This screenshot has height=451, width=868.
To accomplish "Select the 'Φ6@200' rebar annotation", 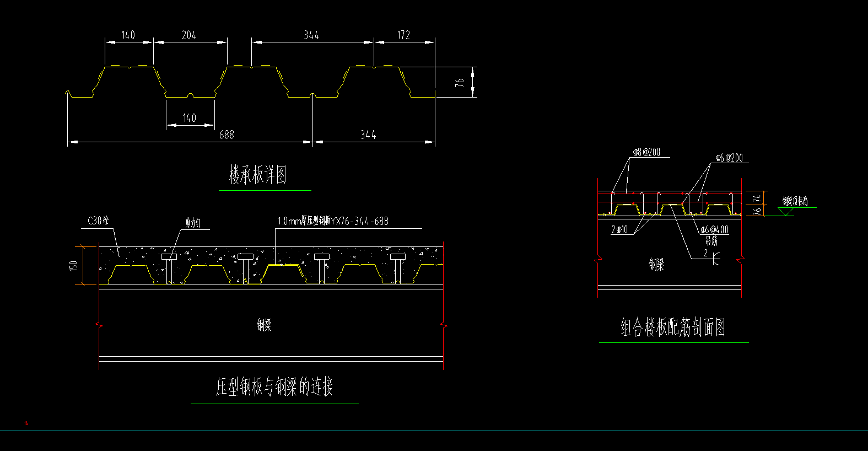I will click(x=729, y=158).
